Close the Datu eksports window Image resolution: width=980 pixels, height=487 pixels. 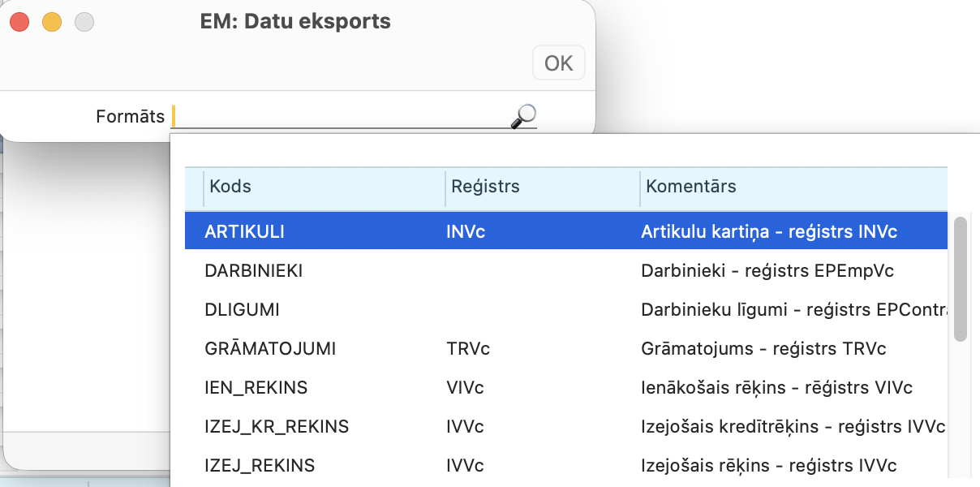point(19,22)
